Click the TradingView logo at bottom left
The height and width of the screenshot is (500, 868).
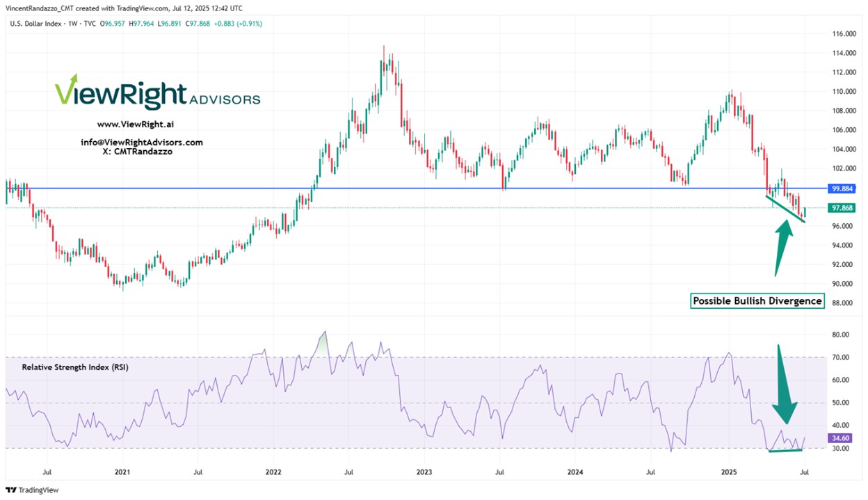point(32,490)
